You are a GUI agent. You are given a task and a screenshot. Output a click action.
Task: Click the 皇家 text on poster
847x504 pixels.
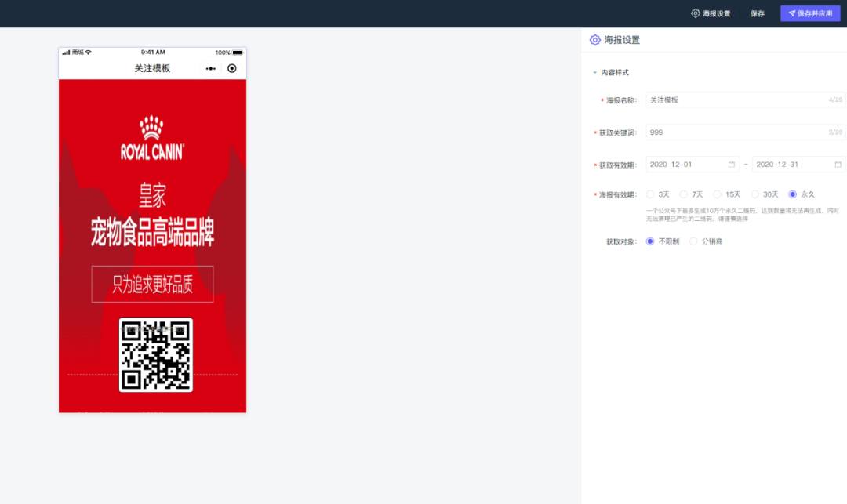coord(152,195)
